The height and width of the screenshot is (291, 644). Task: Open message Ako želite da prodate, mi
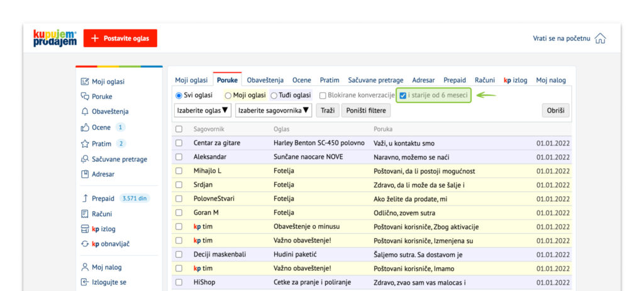point(410,199)
